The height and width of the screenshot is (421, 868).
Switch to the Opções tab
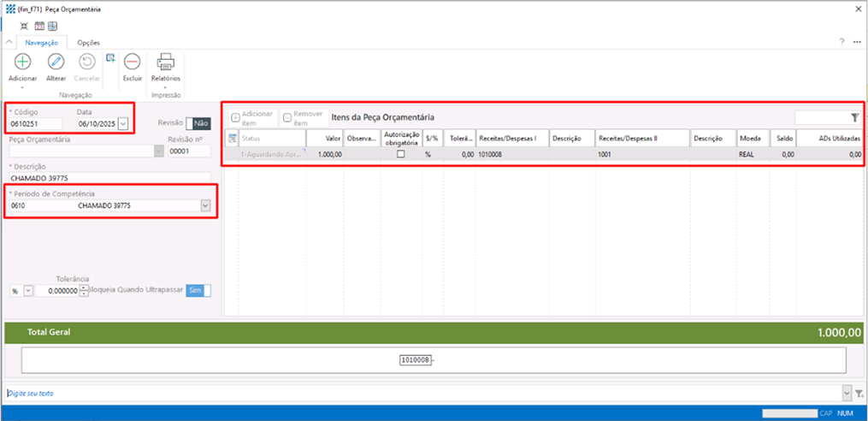click(x=88, y=42)
